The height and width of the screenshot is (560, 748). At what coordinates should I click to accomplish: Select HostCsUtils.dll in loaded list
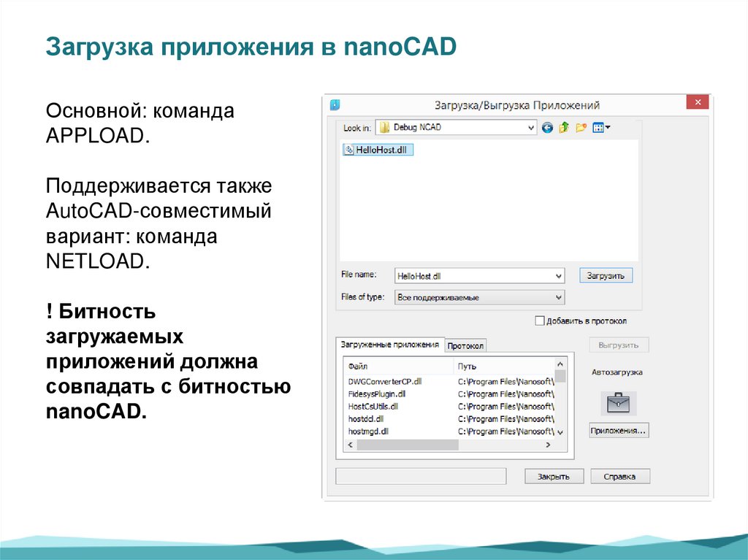(x=373, y=407)
